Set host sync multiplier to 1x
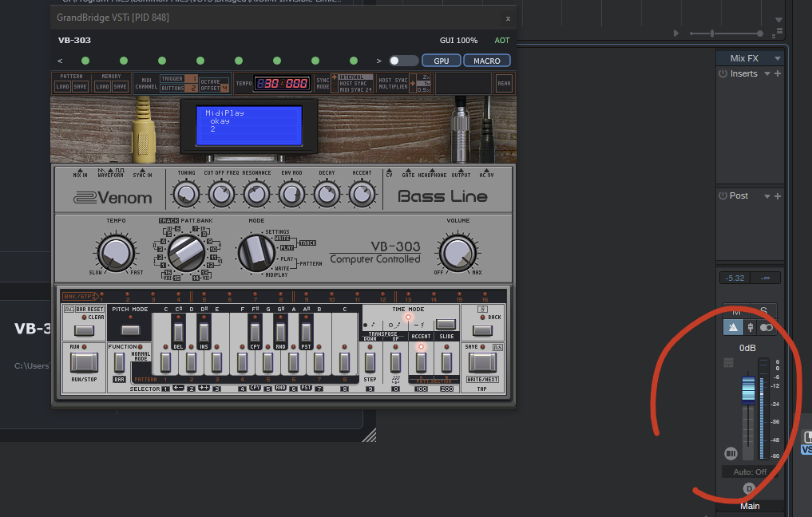Image resolution: width=812 pixels, height=517 pixels. coord(426,83)
